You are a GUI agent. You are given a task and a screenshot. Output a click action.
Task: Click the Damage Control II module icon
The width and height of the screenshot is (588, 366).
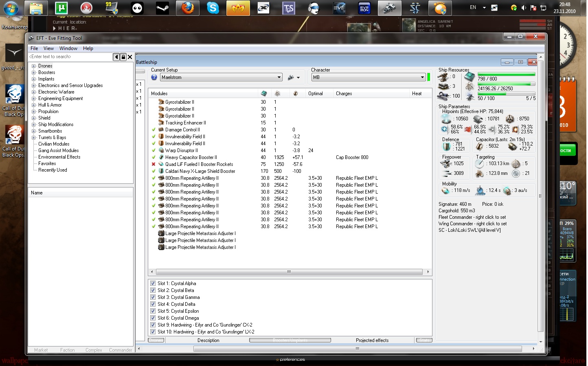click(x=161, y=130)
